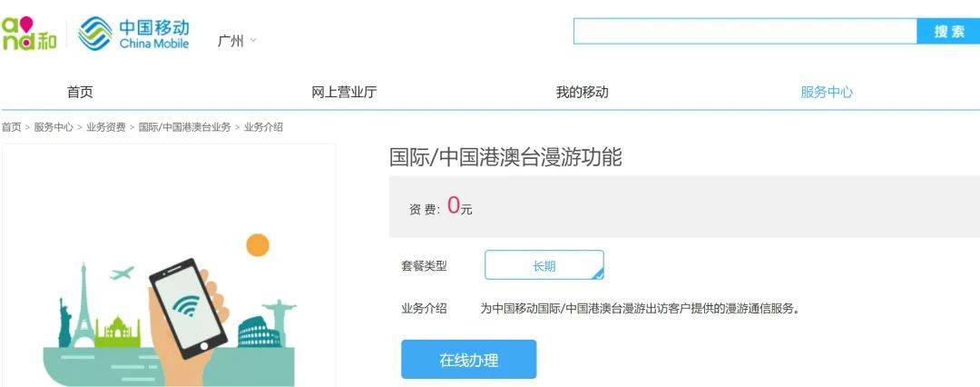Click the China Mobile logo
This screenshot has width=980, height=387.
click(134, 34)
